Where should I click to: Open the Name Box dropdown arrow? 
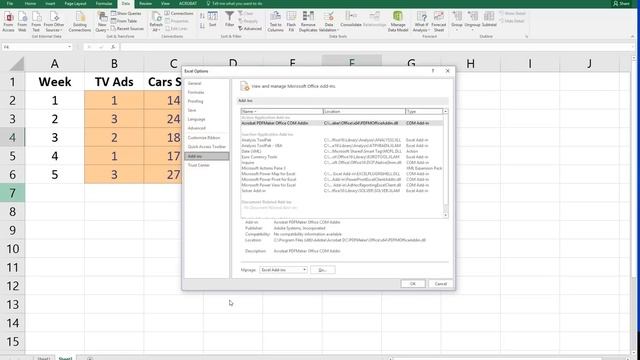point(69,47)
